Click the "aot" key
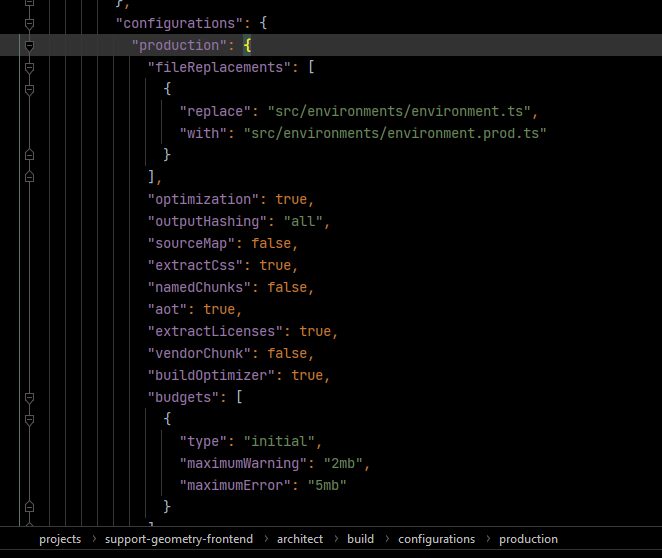The height and width of the screenshot is (558, 662). click(167, 309)
